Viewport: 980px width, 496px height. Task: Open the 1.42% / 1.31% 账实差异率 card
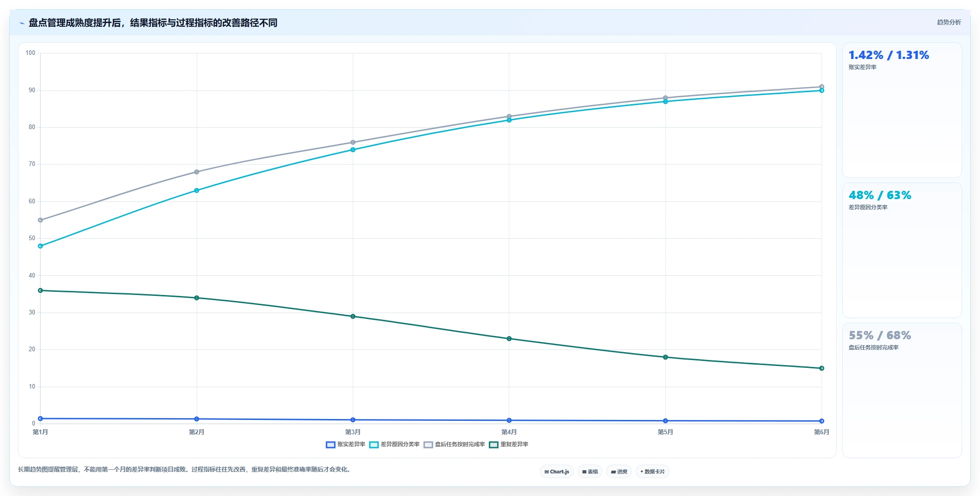pyautogui.click(x=902, y=110)
